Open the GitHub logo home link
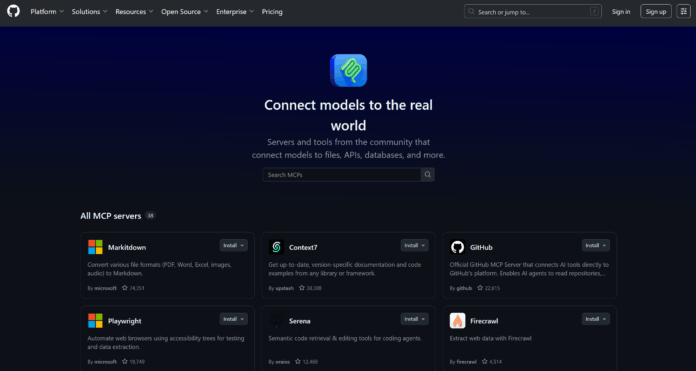 click(13, 12)
